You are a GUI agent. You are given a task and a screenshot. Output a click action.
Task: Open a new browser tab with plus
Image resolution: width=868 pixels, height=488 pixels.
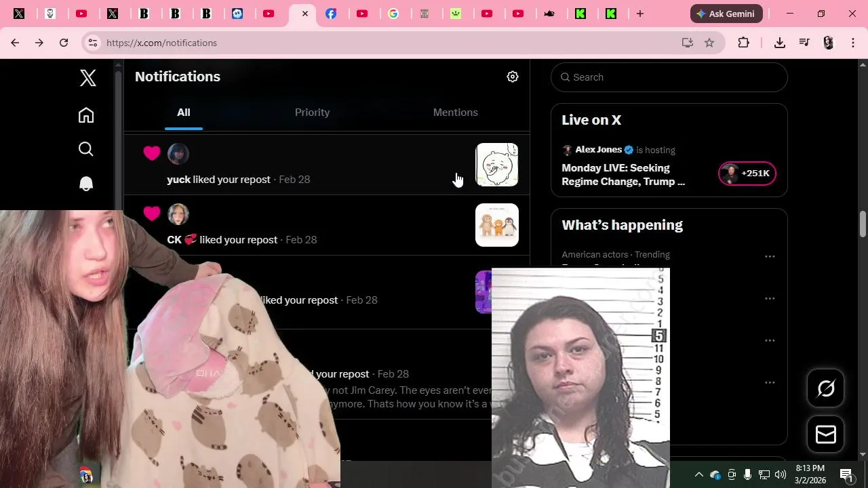click(640, 14)
